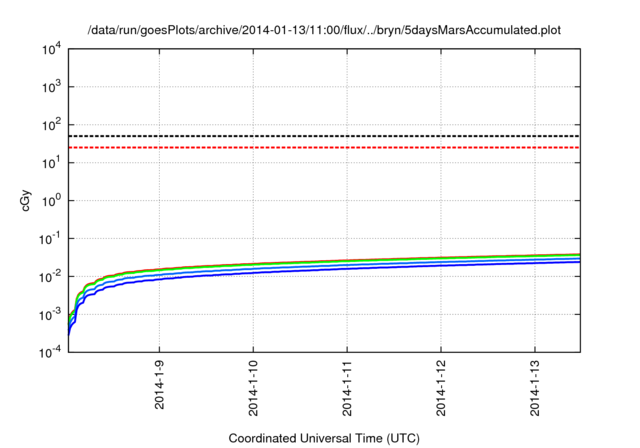Select the 10^-4 y-axis label
The height and width of the screenshot is (448, 640).
(x=50, y=352)
